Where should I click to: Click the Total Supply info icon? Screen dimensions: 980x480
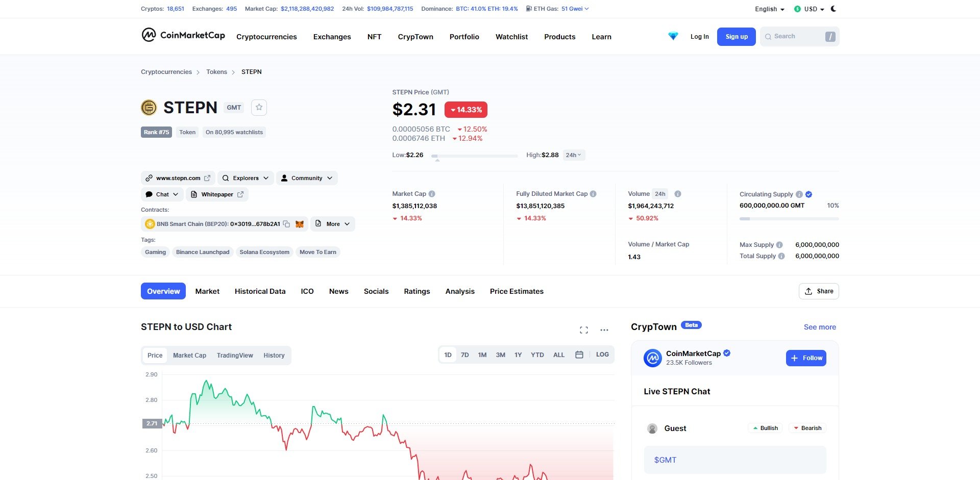(781, 256)
